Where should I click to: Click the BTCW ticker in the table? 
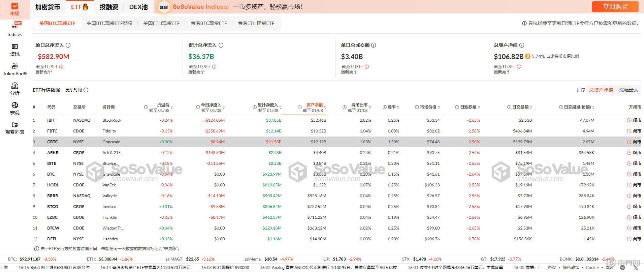pos(53,228)
